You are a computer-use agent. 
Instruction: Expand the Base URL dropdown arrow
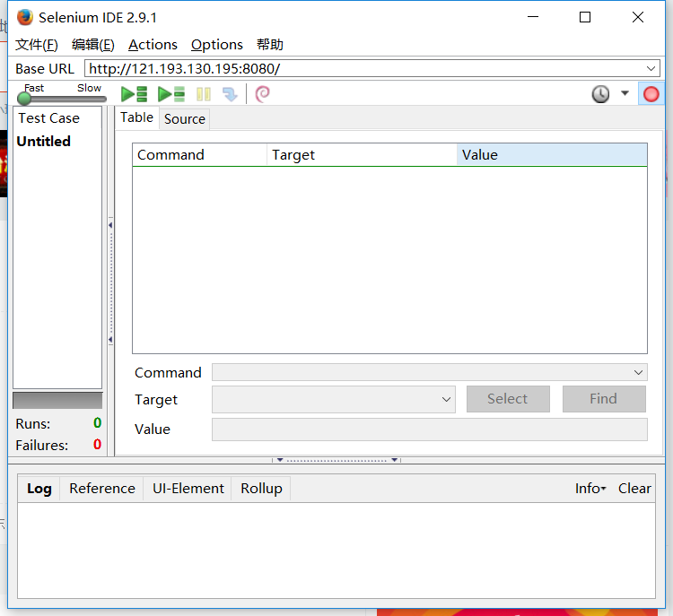[651, 69]
